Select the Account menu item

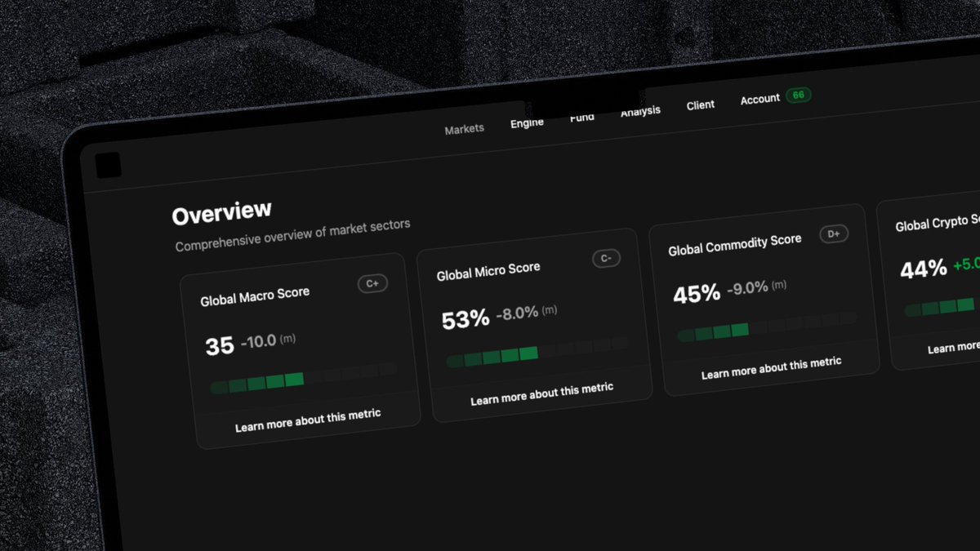coord(760,99)
